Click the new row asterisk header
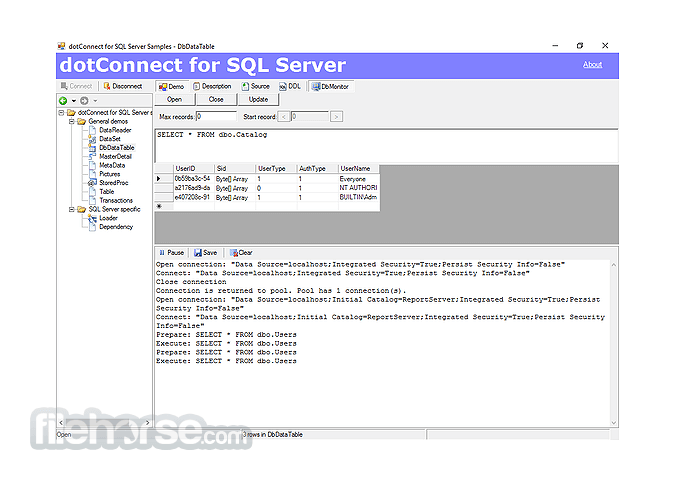This screenshot has width=676, height=480. pyautogui.click(x=164, y=206)
